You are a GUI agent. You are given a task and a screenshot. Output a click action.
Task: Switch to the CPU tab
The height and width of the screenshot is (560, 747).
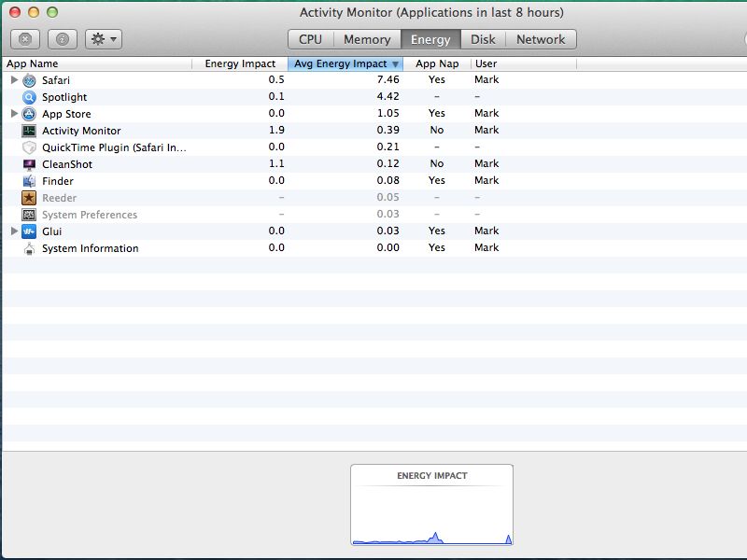point(311,39)
